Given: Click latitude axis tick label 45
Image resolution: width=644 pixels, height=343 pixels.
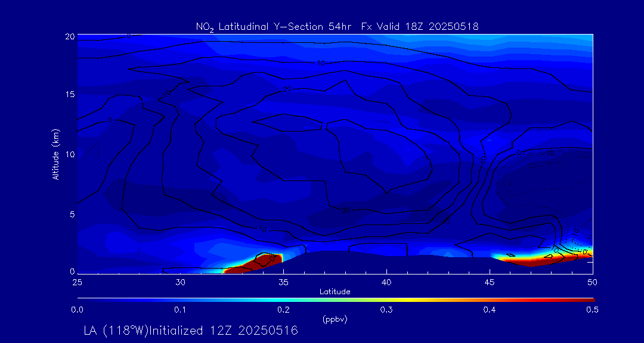Looking at the screenshot, I should click(490, 282).
